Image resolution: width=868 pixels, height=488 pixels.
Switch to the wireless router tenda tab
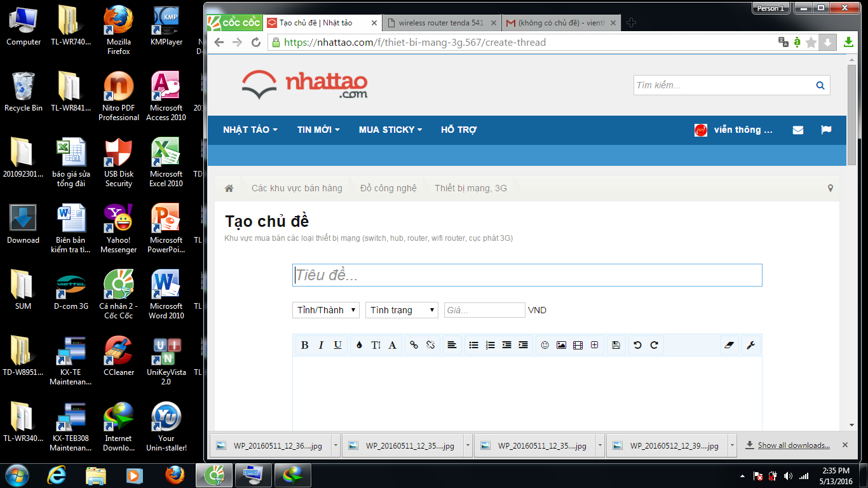pos(441,23)
